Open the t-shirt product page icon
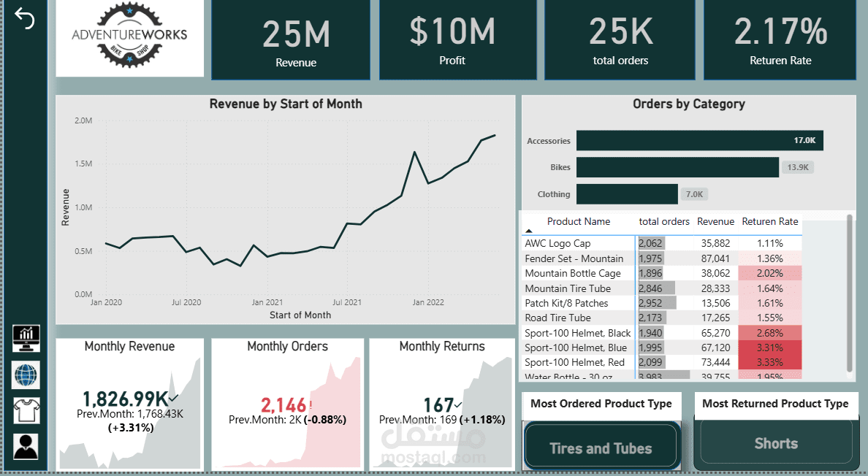 point(26,411)
